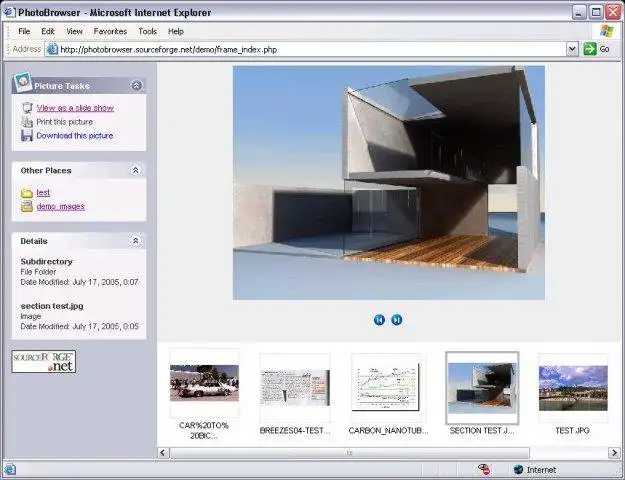The height and width of the screenshot is (480, 625).
Task: Collapse the Other Places panel
Action: tap(136, 170)
